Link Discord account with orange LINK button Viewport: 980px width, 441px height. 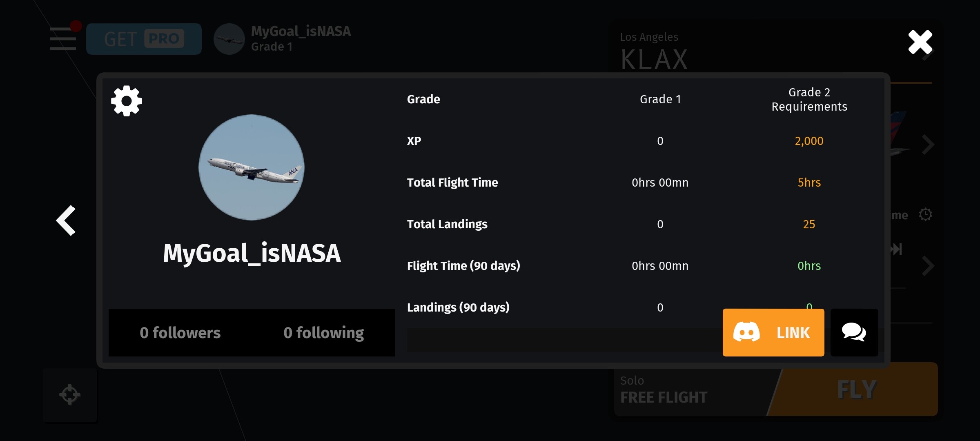click(773, 332)
